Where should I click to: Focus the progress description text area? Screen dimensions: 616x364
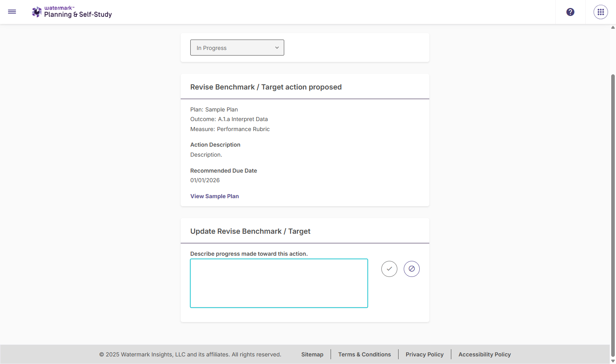[279, 283]
